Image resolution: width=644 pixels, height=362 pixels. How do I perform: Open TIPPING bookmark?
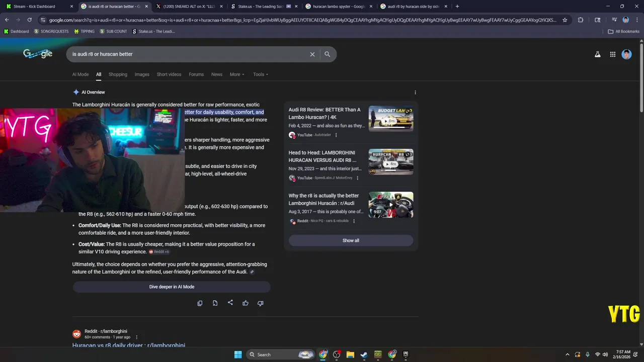tap(84, 31)
